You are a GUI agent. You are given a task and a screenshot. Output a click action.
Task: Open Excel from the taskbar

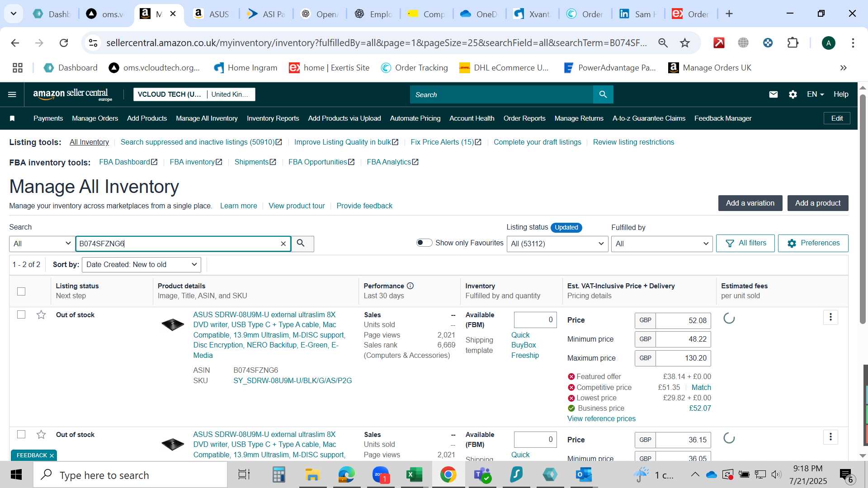click(x=414, y=475)
